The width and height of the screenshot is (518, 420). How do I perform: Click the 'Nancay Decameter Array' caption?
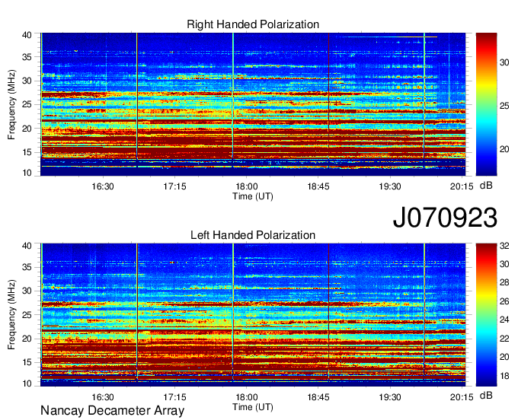point(112,411)
